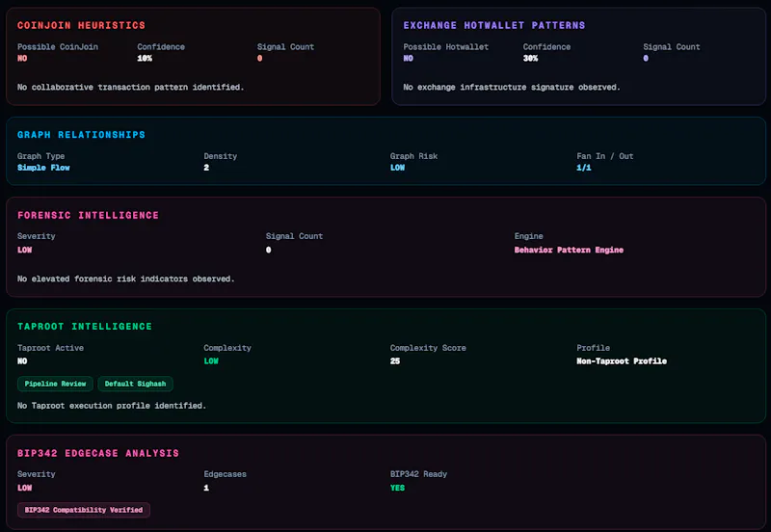The height and width of the screenshot is (532, 771).
Task: Click the Taproot Complexity LOW value
Action: click(x=211, y=360)
